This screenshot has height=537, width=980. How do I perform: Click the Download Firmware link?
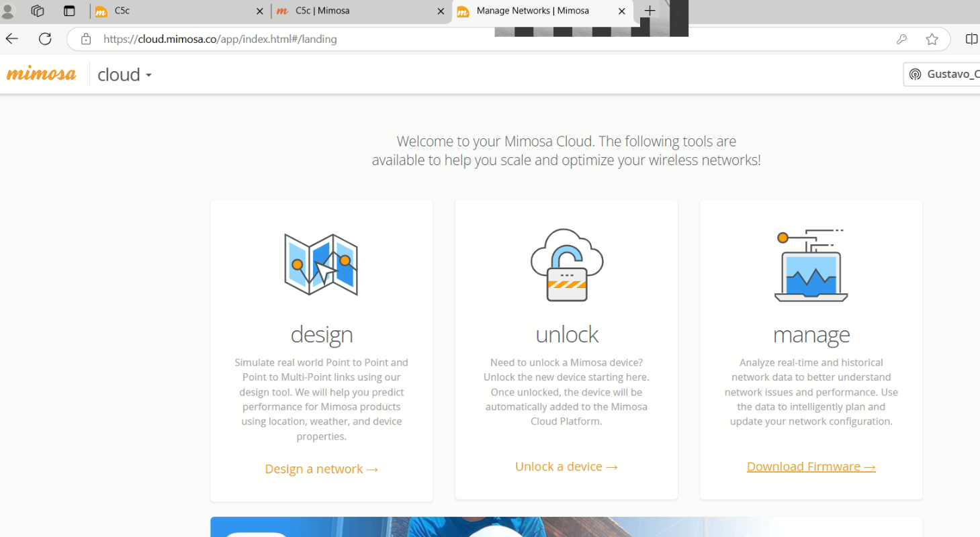coord(811,466)
